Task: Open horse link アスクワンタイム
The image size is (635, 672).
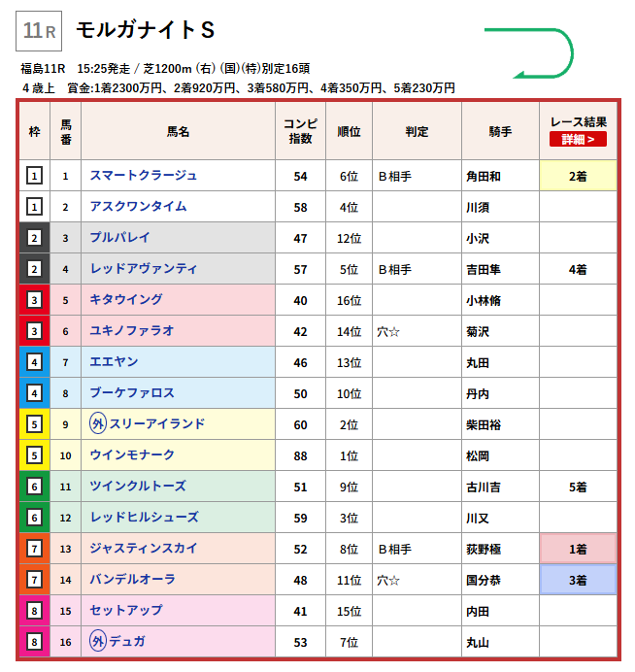Action: pyautogui.click(x=139, y=207)
